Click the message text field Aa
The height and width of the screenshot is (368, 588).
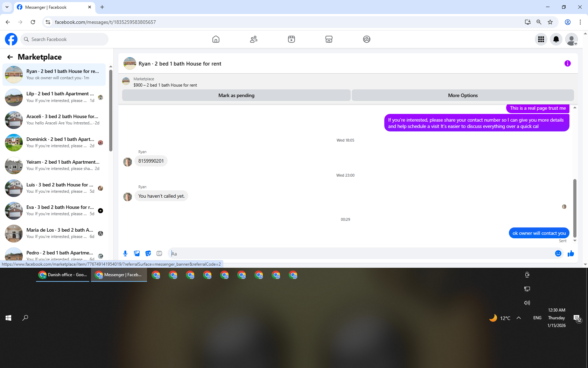click(x=360, y=253)
